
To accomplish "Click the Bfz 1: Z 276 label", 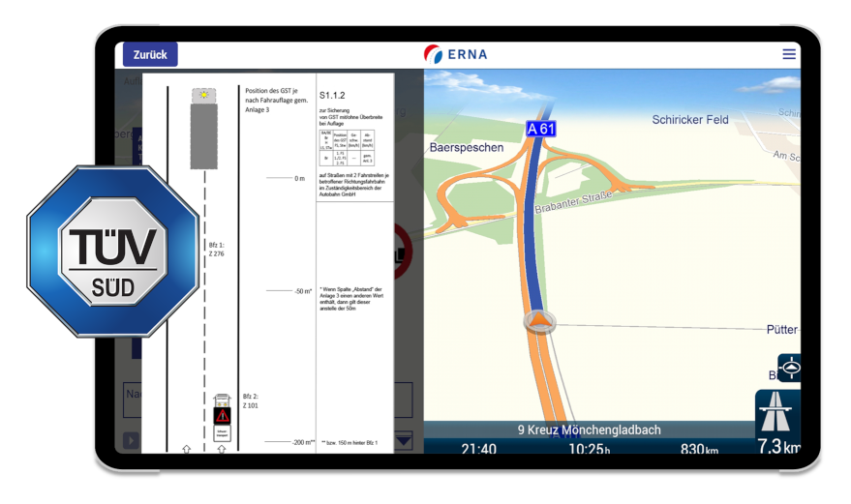I will tap(217, 249).
